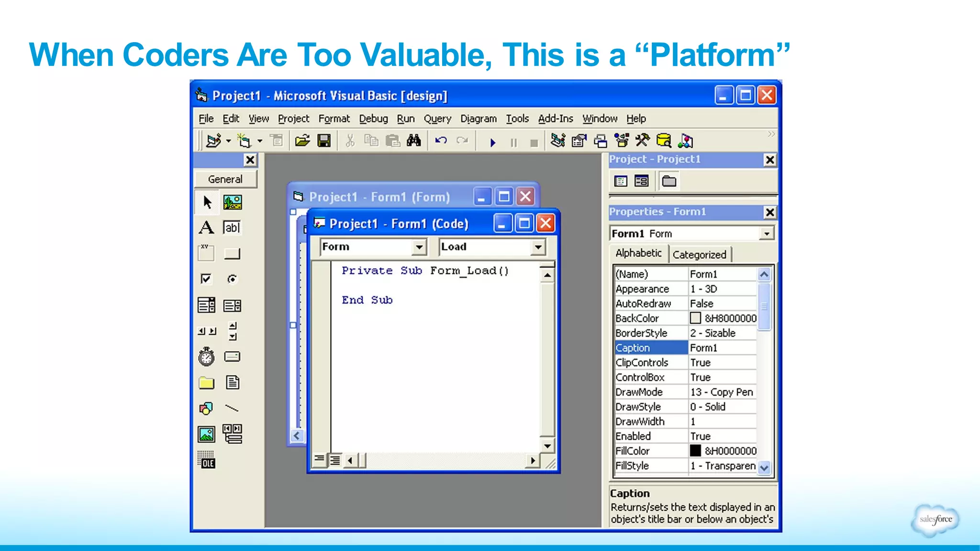Open the Load procedure dropdown

tap(538, 247)
